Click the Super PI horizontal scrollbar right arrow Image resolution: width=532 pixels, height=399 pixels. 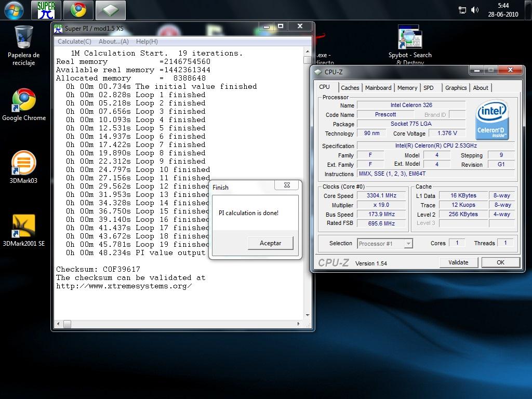(299, 324)
